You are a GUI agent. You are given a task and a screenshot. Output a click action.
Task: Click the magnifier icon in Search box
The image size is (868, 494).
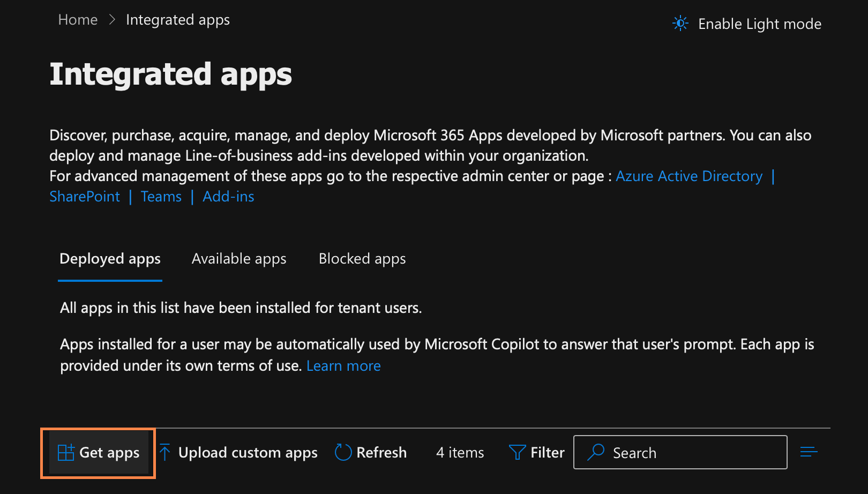point(596,452)
